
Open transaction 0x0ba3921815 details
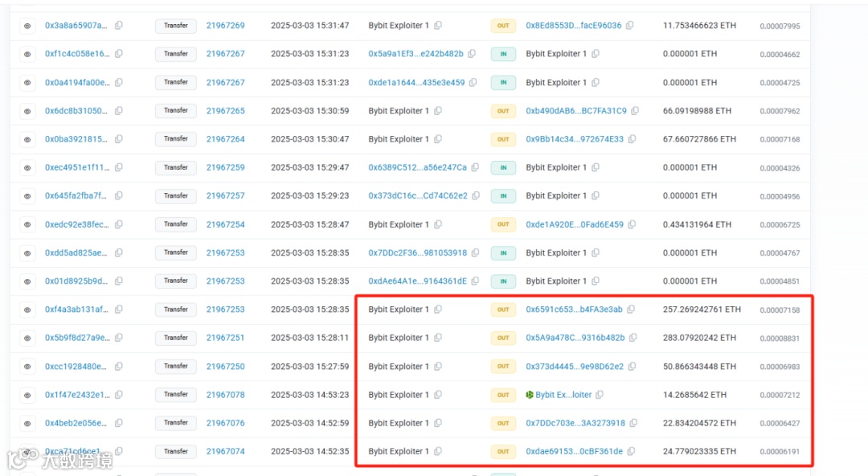coord(76,139)
